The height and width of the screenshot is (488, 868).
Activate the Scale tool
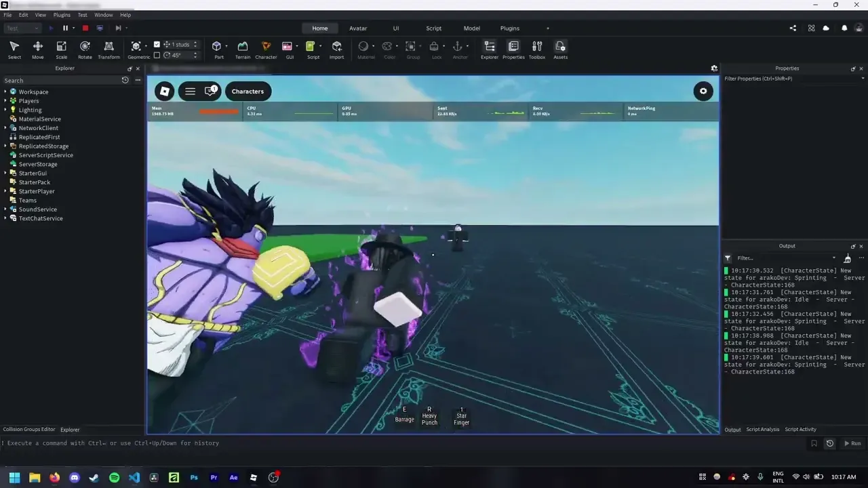[x=61, y=49]
